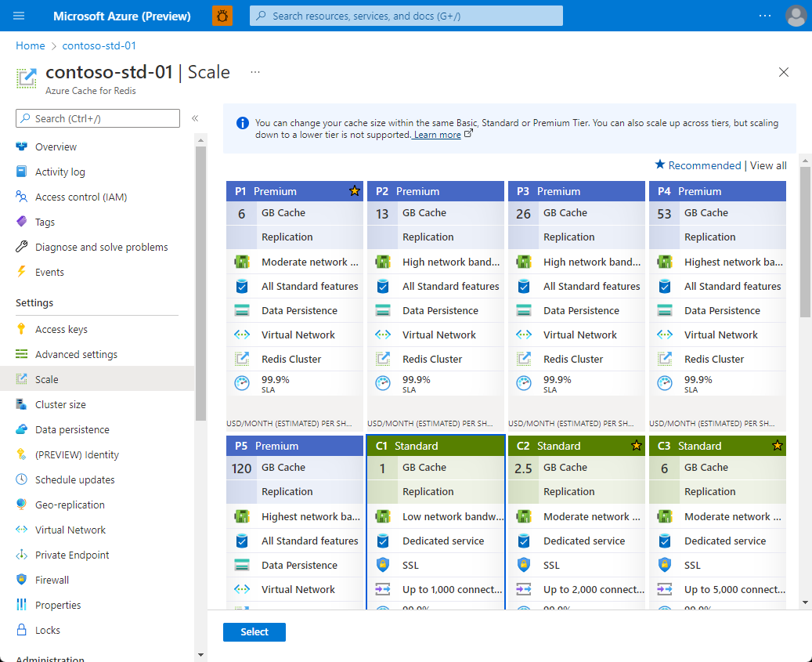Screen dimensions: 812x662
Task: Click the orange Preview flask icon
Action: (x=222, y=16)
